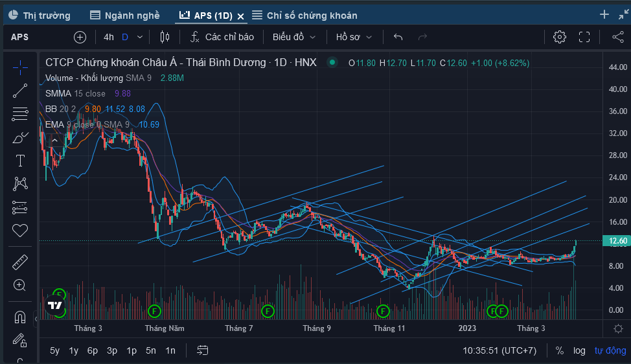Screen dimensions: 631x364
Task: Set range to 5y
Action: 54,351
